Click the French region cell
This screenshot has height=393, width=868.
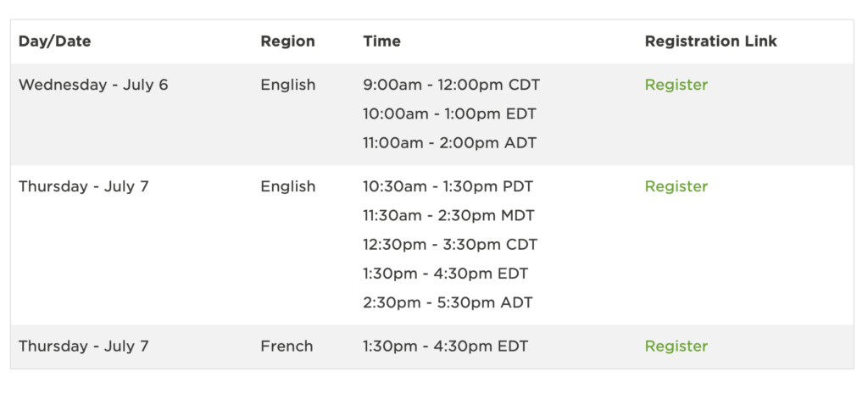[x=287, y=346]
